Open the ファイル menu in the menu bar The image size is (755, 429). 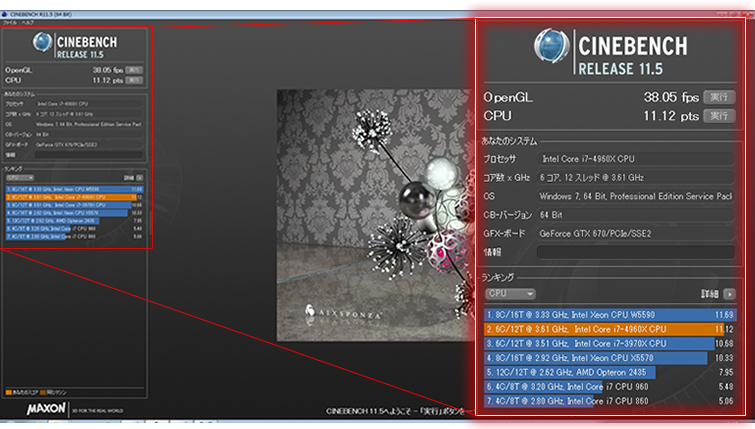[x=9, y=21]
